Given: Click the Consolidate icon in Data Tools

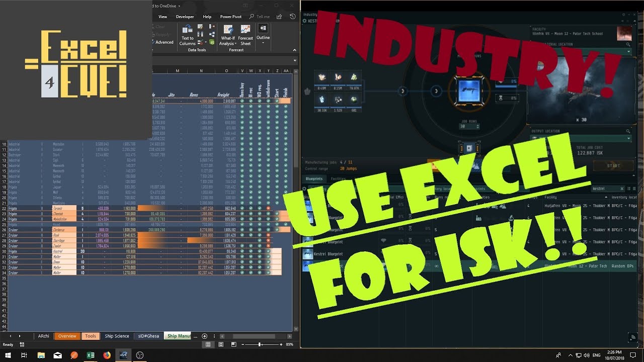Looking at the screenshot, I should click(x=211, y=27).
